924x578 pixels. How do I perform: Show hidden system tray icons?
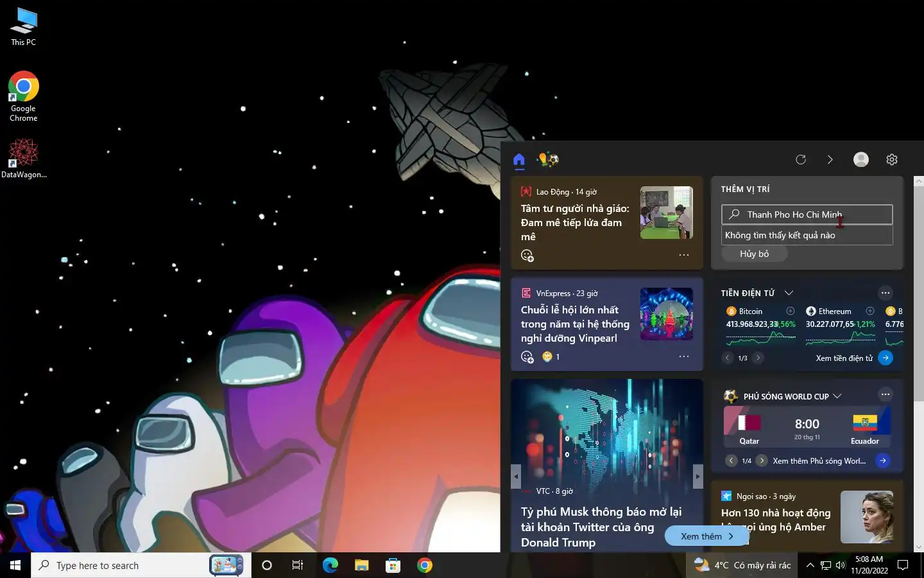coord(810,565)
